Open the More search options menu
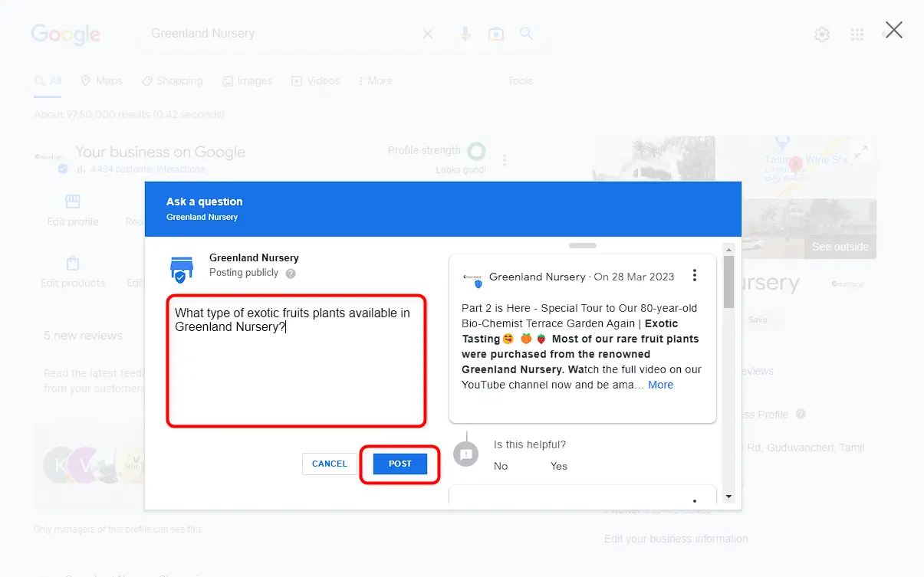This screenshot has height=577, width=924. (x=375, y=80)
